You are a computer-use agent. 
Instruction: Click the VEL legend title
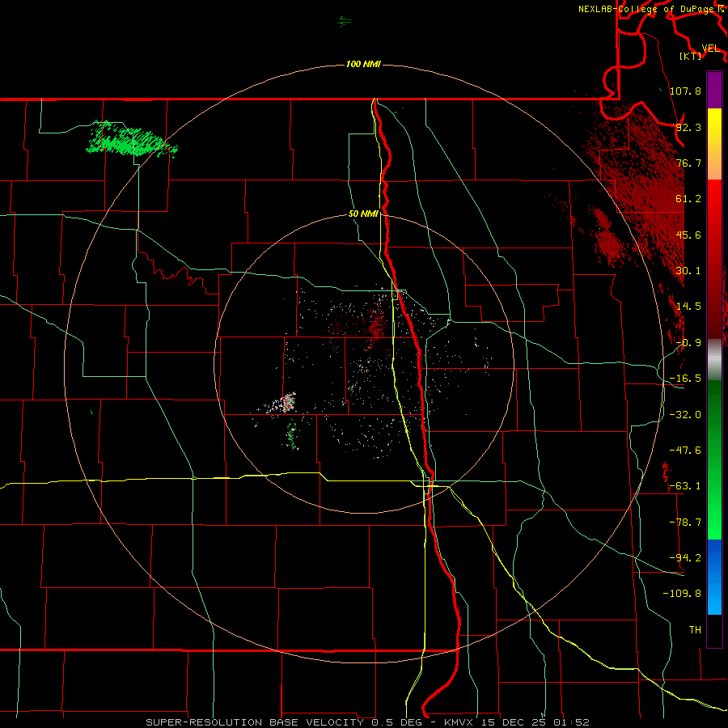(x=710, y=49)
